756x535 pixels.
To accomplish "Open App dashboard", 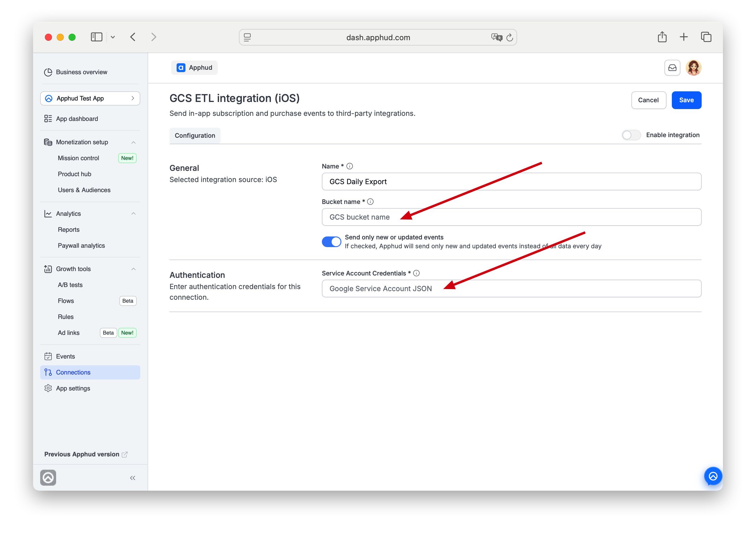I will (77, 119).
